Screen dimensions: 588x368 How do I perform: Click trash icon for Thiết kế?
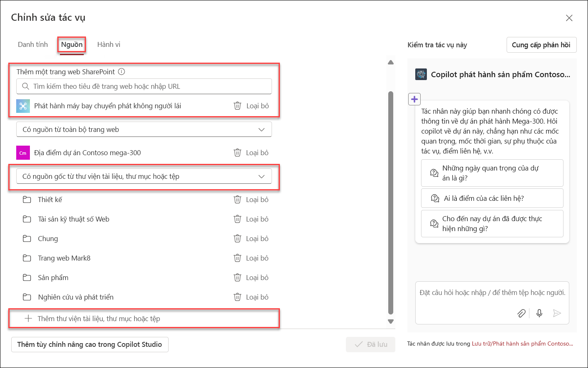pyautogui.click(x=238, y=200)
